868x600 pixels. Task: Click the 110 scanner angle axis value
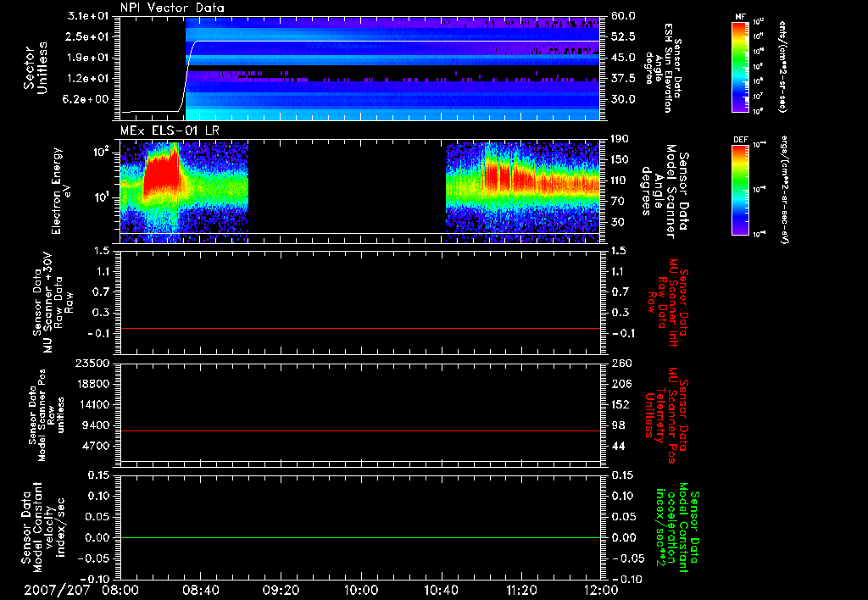(620, 181)
